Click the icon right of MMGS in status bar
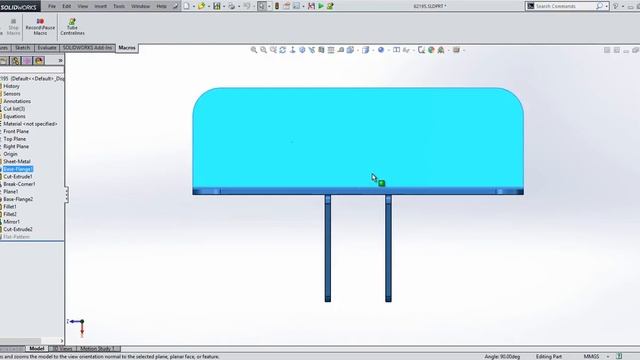Screen dimensions: 640x360 (619, 356)
